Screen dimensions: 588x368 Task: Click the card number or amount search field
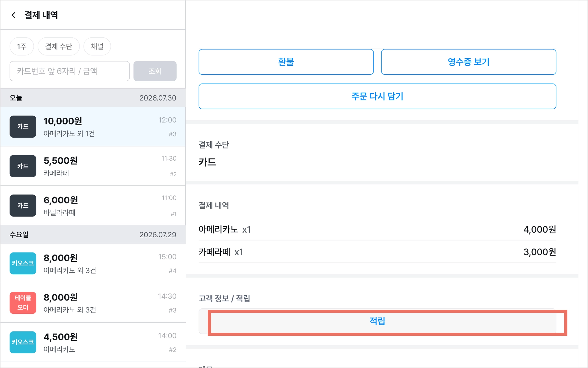point(70,71)
